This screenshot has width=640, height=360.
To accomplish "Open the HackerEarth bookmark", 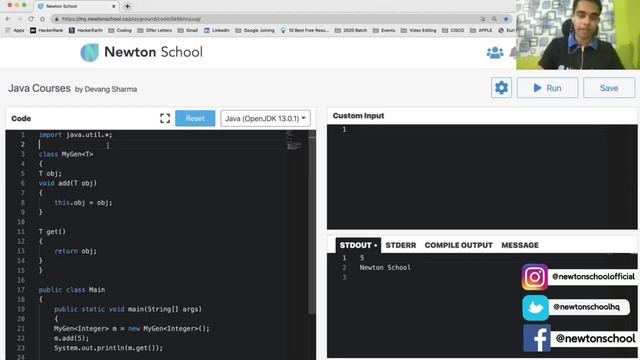I will [x=86, y=30].
